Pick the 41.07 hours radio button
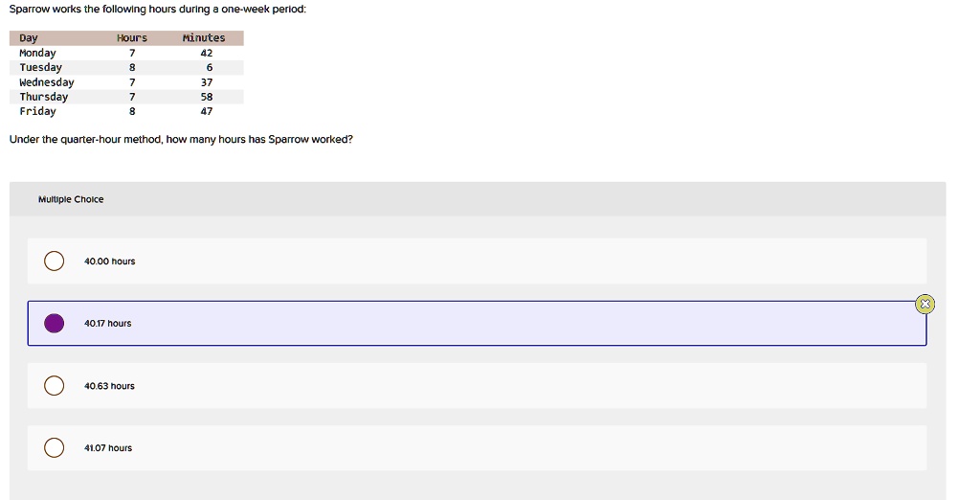 tap(55, 448)
